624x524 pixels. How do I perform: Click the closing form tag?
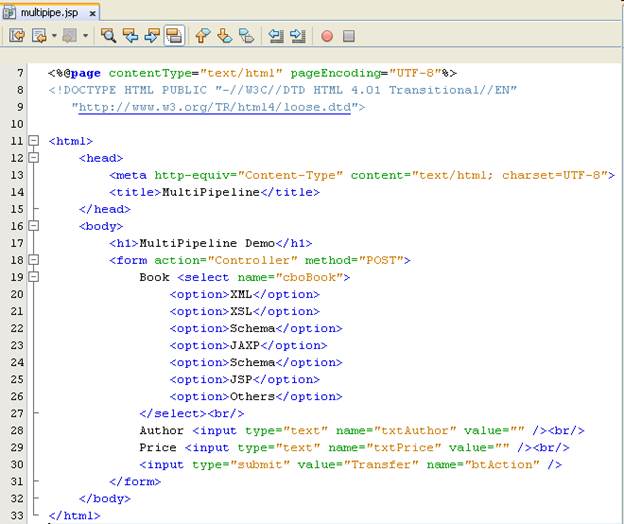coord(135,482)
